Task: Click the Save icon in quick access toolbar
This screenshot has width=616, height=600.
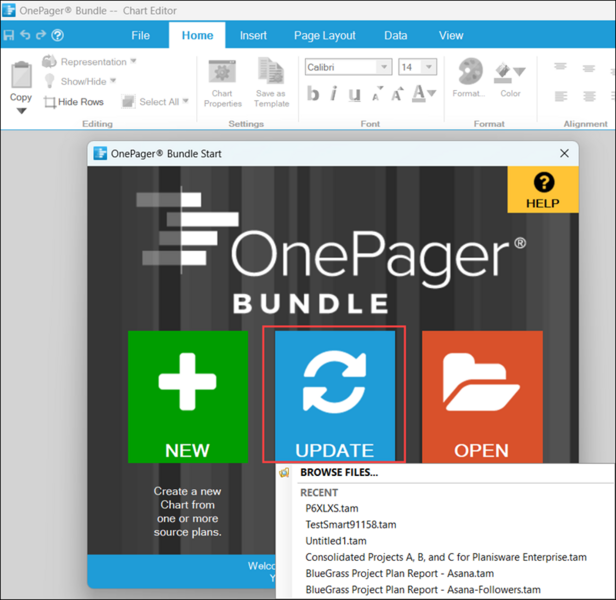Action: [x=9, y=35]
